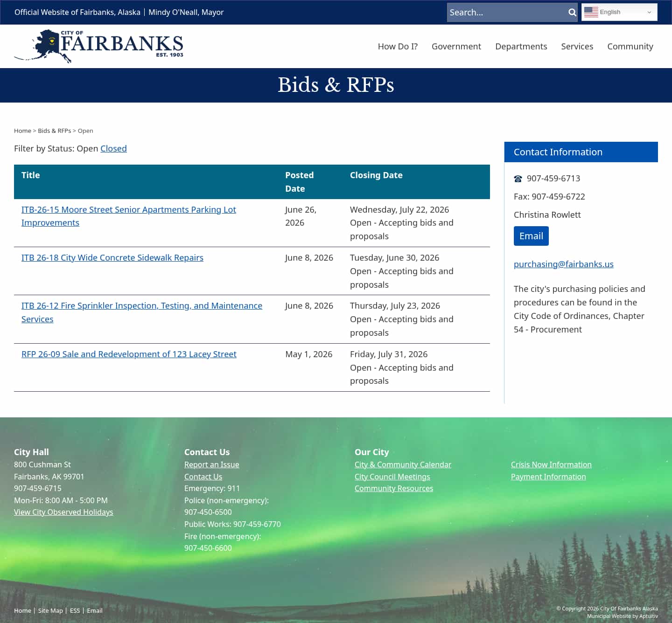Click Mindy O'Neall, Mayor header text
This screenshot has width=672, height=623.
pos(186,13)
